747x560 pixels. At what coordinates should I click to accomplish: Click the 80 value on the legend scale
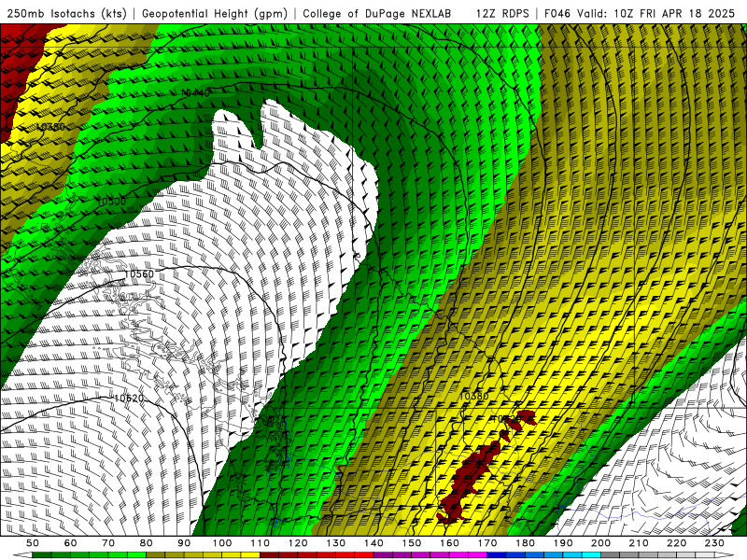tap(146, 543)
